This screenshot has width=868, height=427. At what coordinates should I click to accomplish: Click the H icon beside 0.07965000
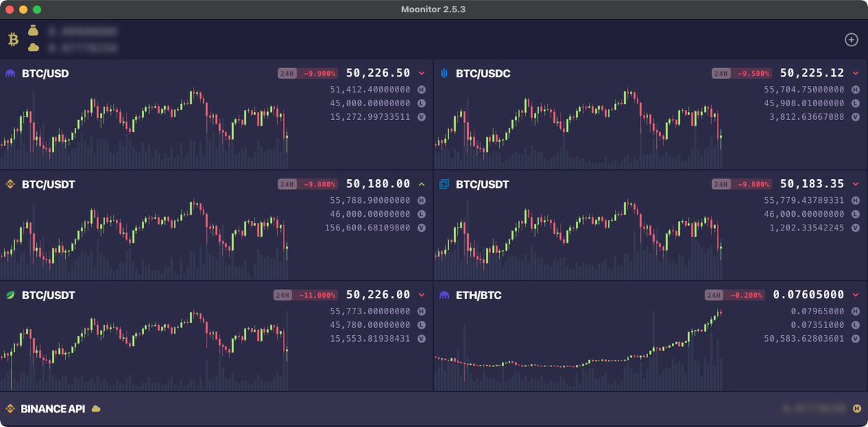[856, 311]
